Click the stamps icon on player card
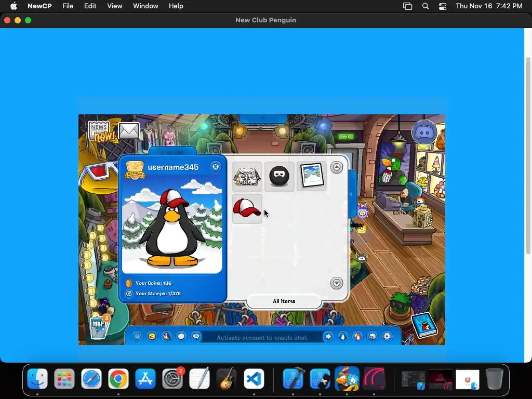Image resolution: width=532 pixels, height=399 pixels. point(129,294)
